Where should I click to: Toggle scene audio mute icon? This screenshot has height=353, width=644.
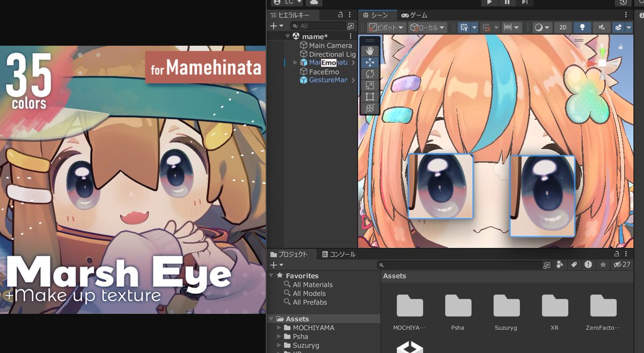coord(601,27)
